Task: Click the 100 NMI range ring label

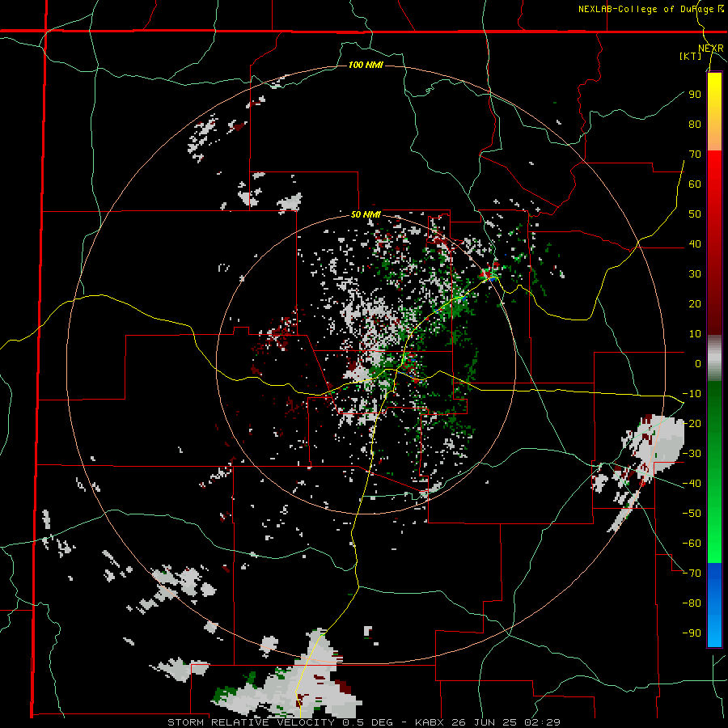Action: click(x=366, y=65)
